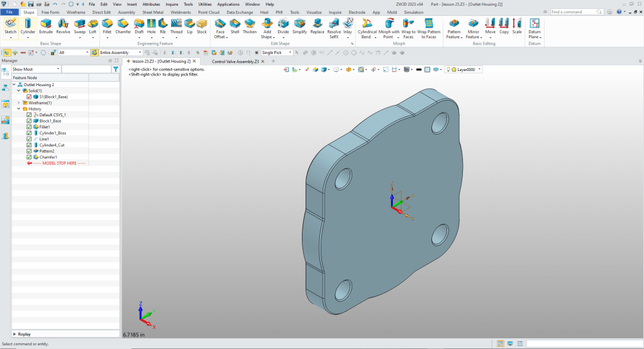644x349 pixels.
Task: Collapse the History tree node
Action: [x=18, y=109]
